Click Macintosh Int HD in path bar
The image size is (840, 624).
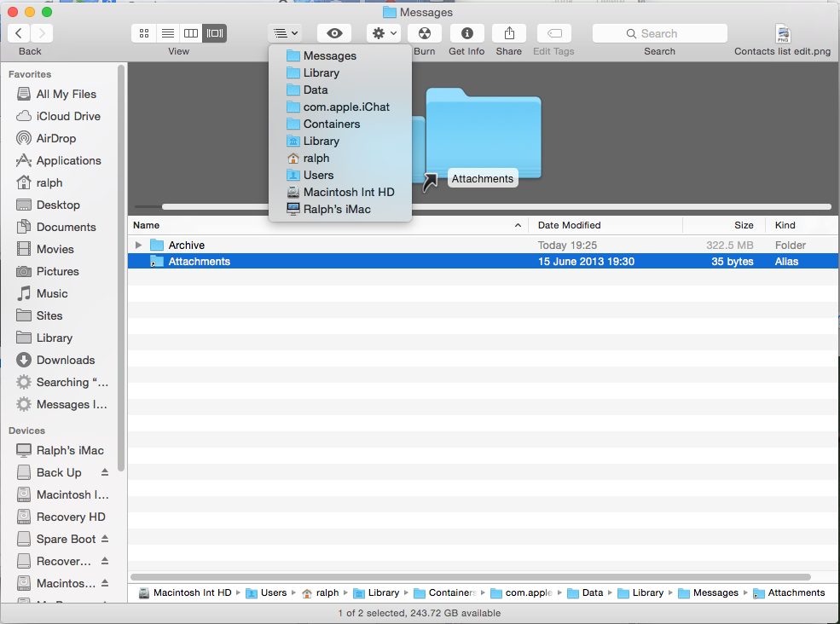[186, 593]
